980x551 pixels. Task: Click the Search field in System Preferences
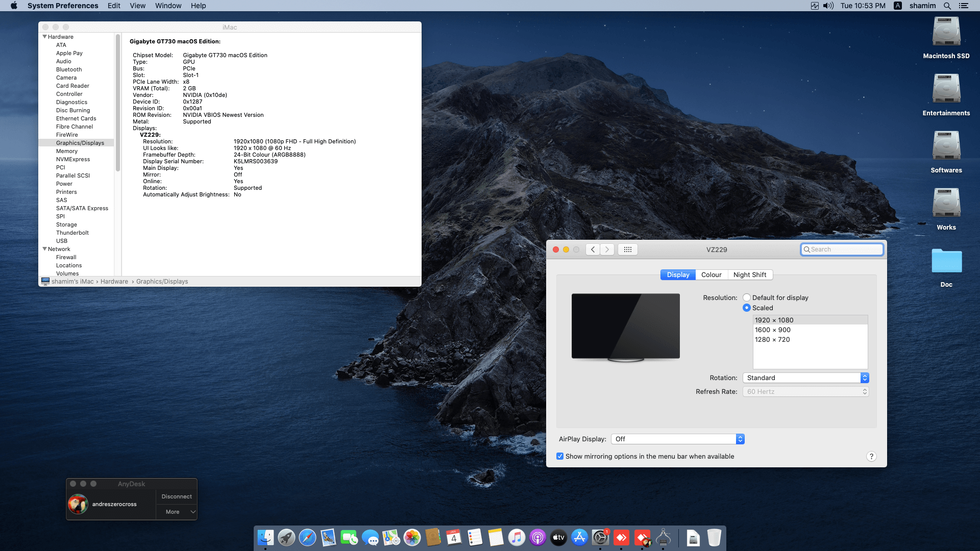point(842,249)
